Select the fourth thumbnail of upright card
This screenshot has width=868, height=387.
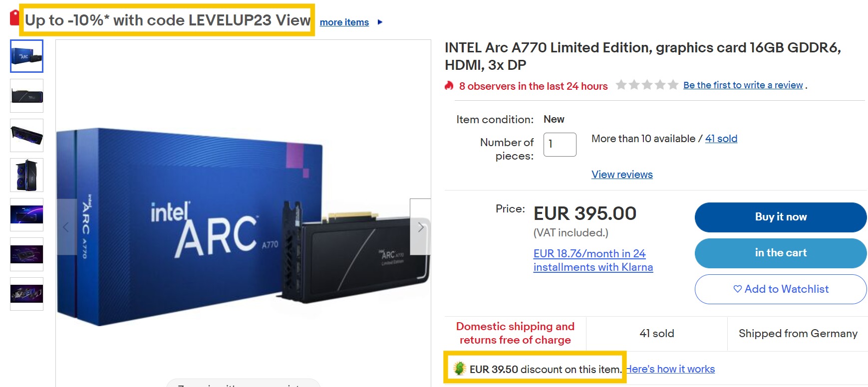click(x=27, y=175)
